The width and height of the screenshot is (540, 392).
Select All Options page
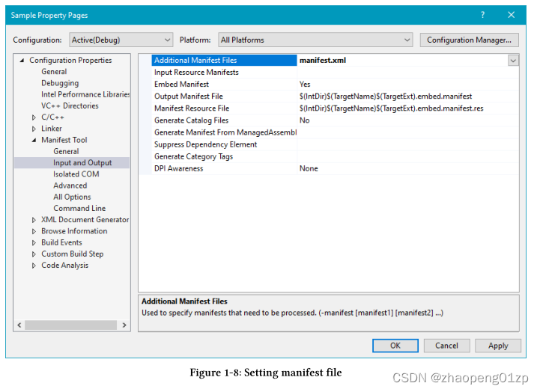(x=72, y=197)
